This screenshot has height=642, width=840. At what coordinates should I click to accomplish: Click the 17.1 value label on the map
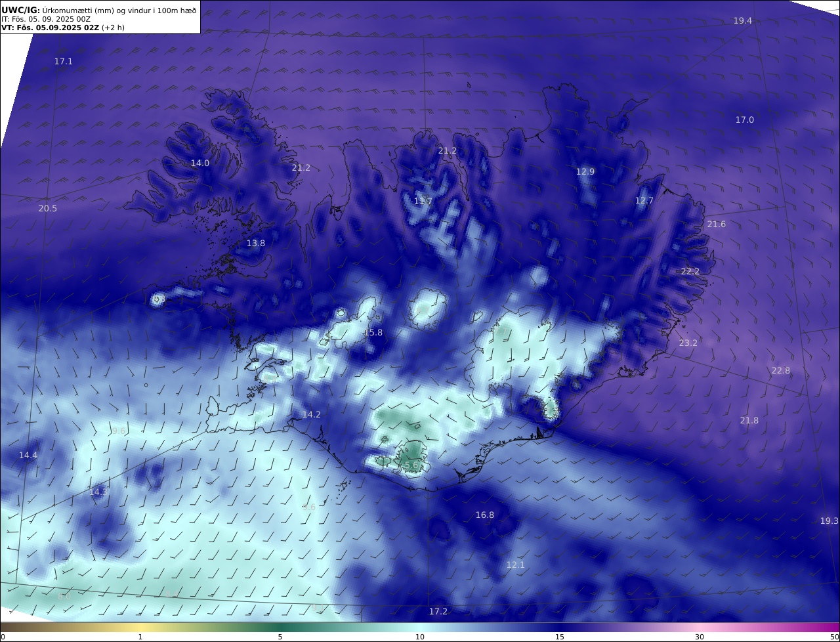tap(64, 62)
